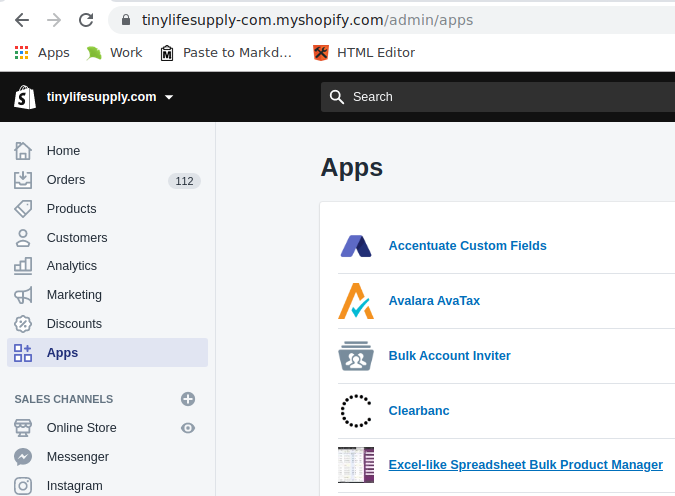Open Accentuate Custom Fields app link
Image resolution: width=675 pixels, height=496 pixels.
467,246
